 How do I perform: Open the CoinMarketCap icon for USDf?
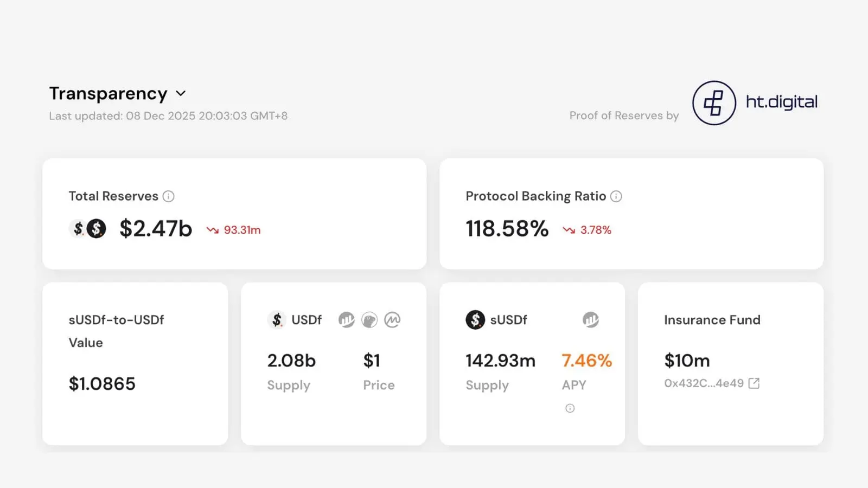pos(392,320)
